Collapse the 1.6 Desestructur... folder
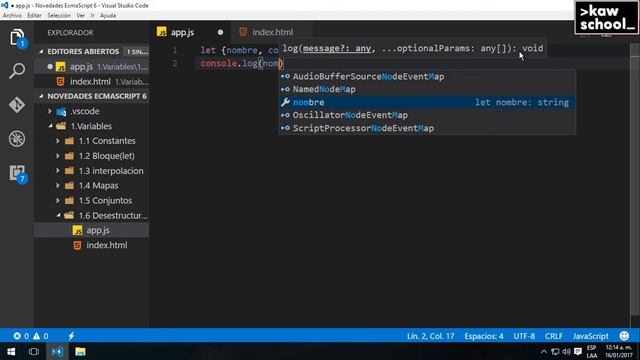Screen dimensions: 640x360 tap(58, 215)
